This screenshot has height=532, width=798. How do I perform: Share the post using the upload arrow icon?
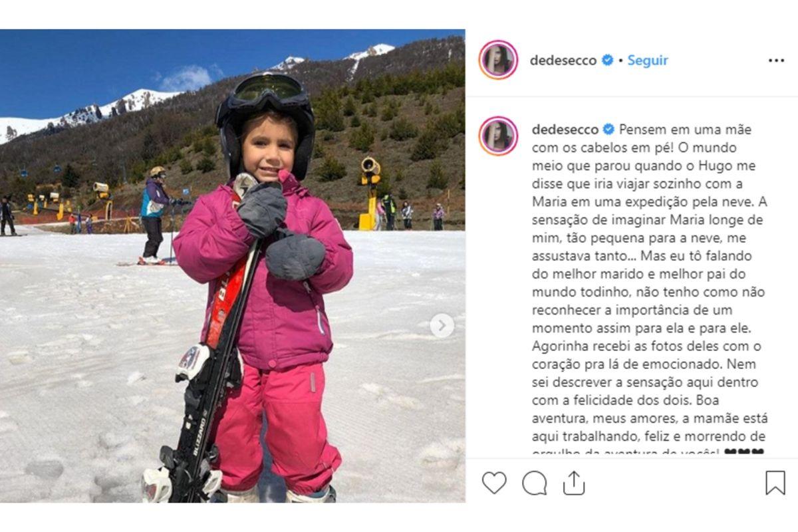(573, 482)
